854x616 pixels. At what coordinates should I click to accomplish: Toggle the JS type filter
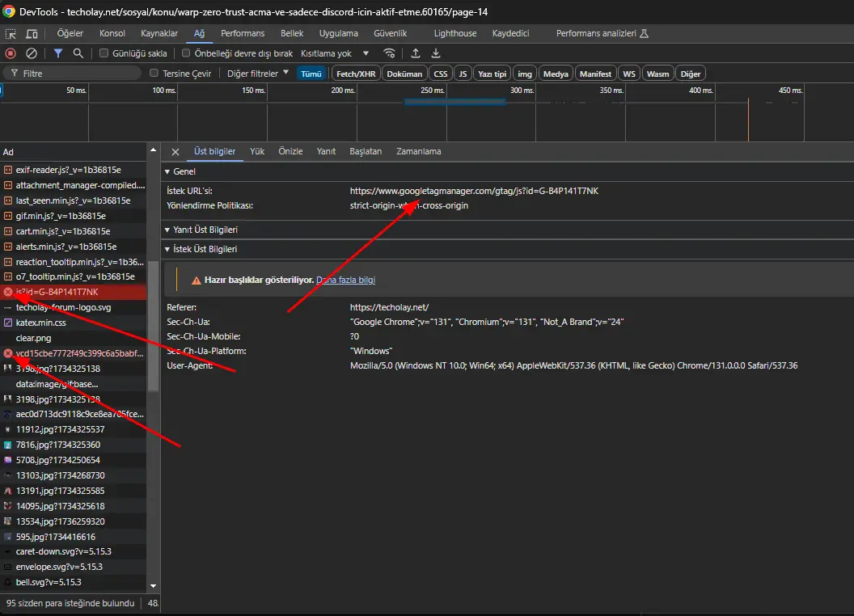pyautogui.click(x=463, y=74)
